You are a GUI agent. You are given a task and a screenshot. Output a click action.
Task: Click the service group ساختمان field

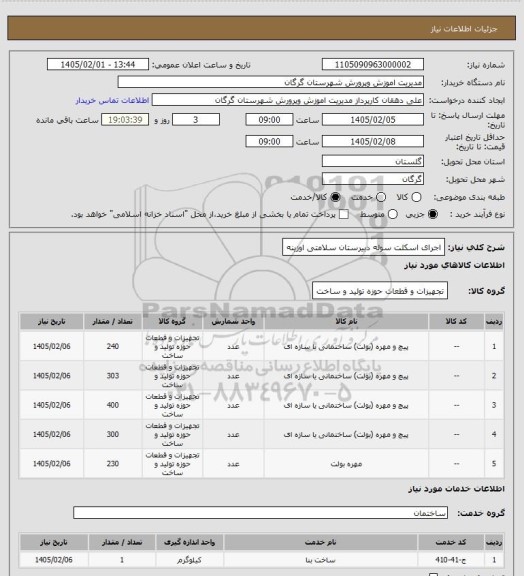coord(260,513)
